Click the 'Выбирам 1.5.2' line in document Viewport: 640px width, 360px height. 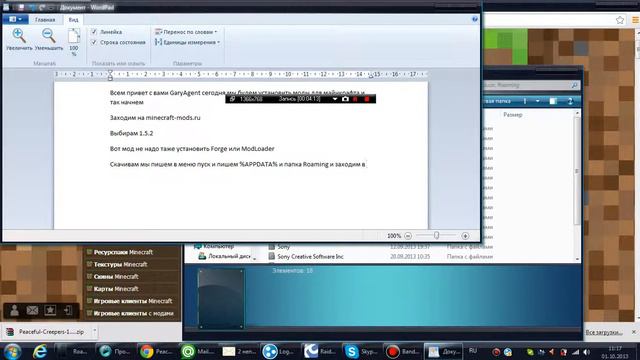click(x=131, y=133)
